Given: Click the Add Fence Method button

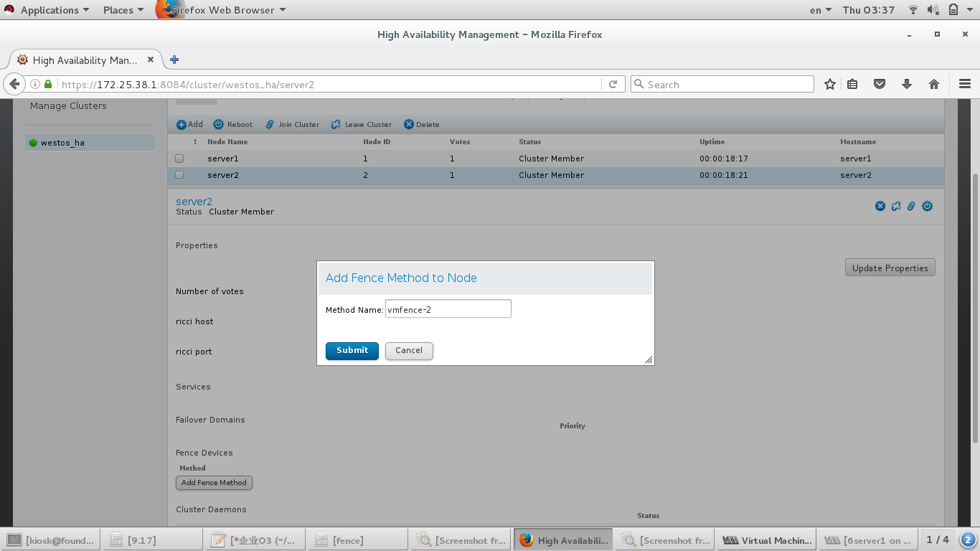Looking at the screenshot, I should pyautogui.click(x=214, y=483).
